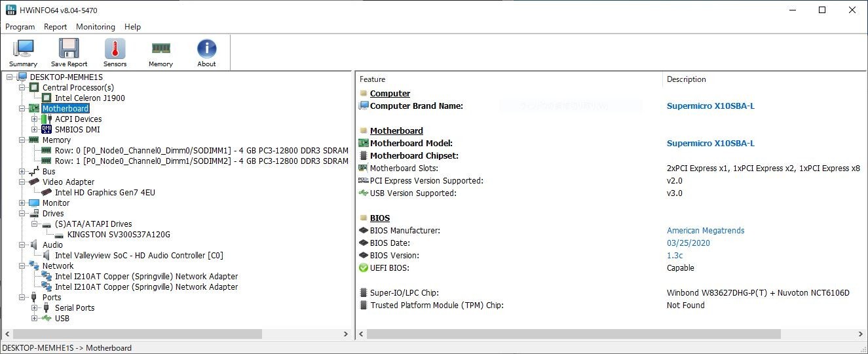Viewport: 868px width, 354px height.
Task: Open the Monitoring menu
Action: pyautogui.click(x=96, y=27)
